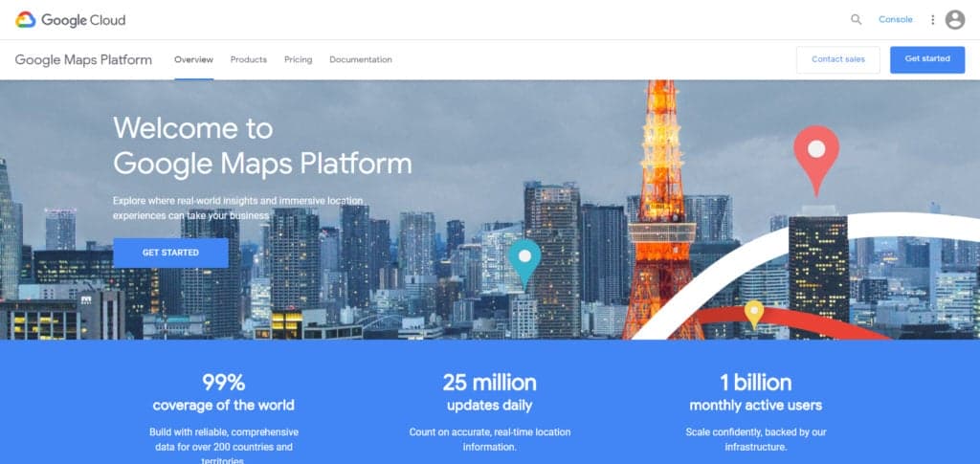Click the Google Cloud logo

coord(70,20)
